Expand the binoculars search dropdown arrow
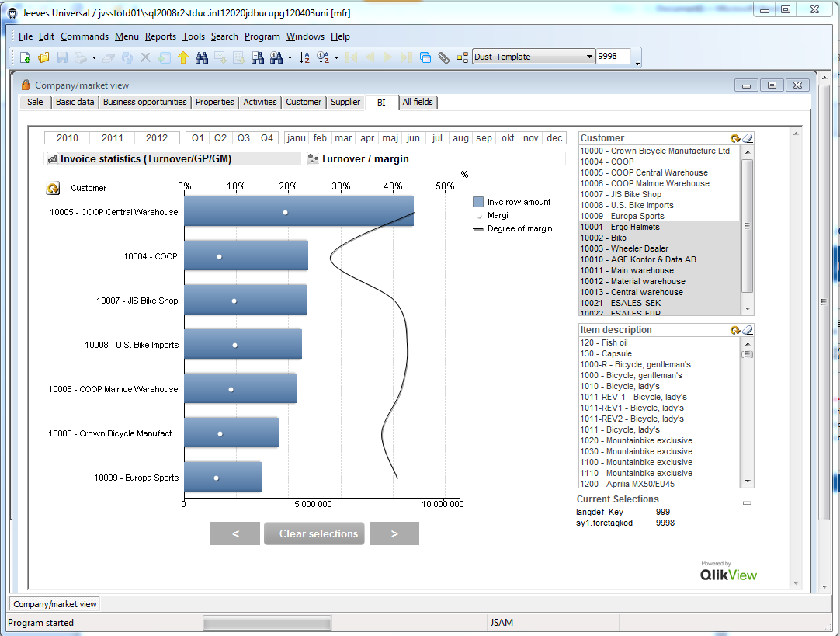Screen dimensions: 840x636 [290, 57]
